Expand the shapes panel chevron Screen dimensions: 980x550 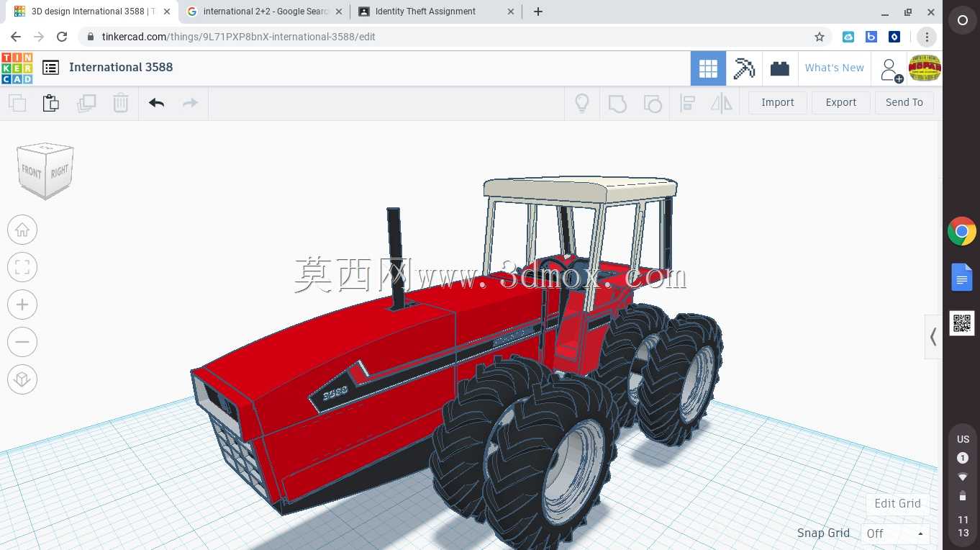(933, 337)
